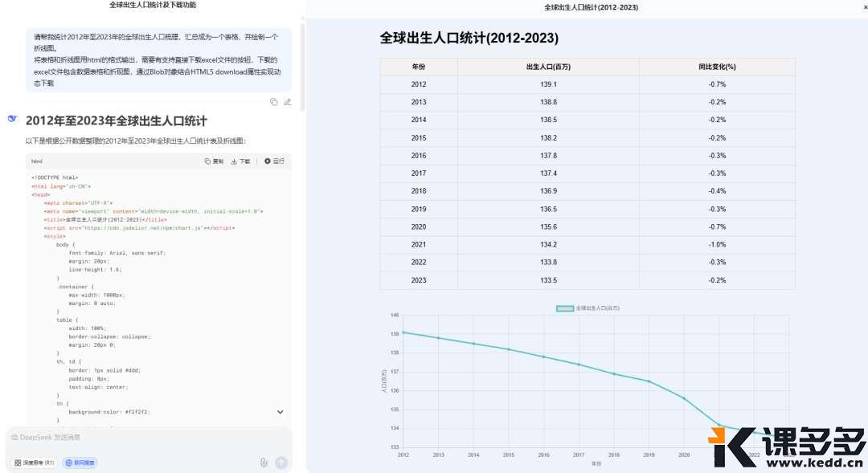Image resolution: width=868 pixels, height=473 pixels.
Task: Close the preview panel with the X
Action: (866, 7)
